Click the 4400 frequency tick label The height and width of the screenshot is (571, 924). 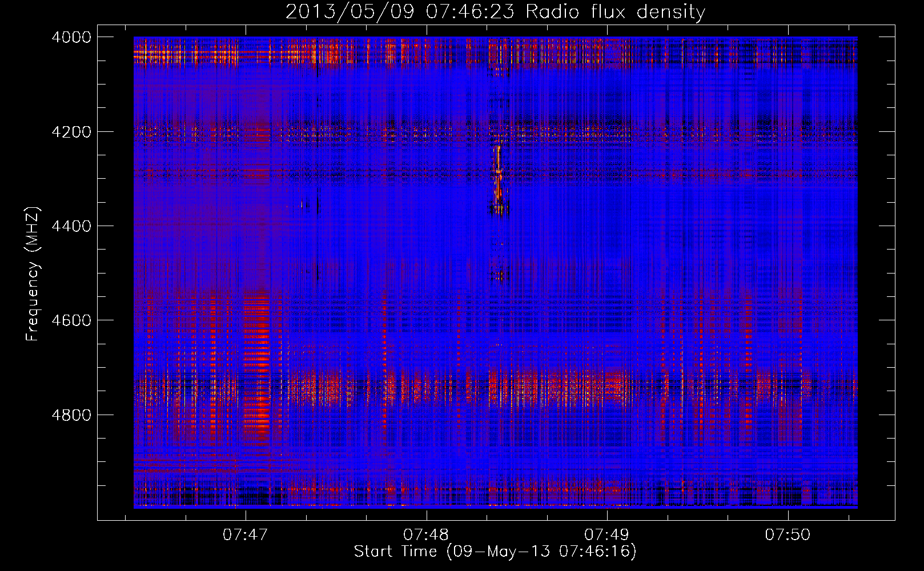click(x=71, y=226)
